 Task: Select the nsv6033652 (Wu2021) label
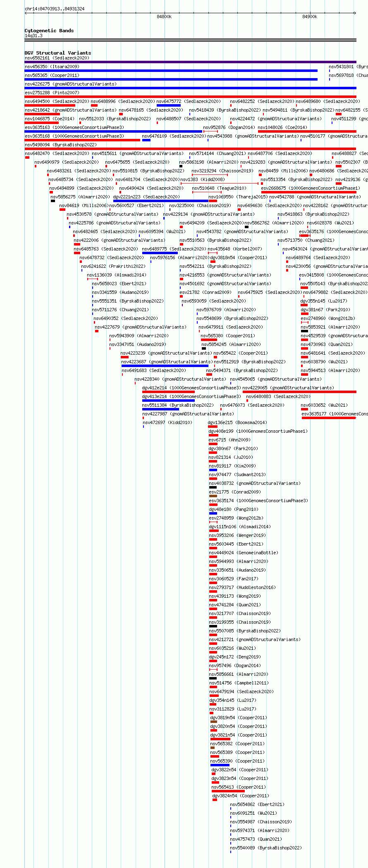click(x=324, y=405)
